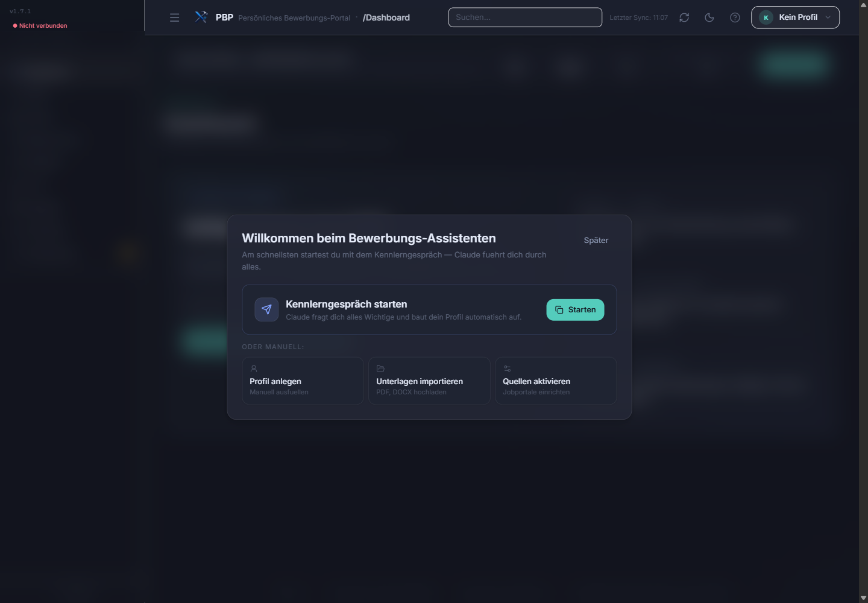
Task: Click the PBP logo icon
Action: coord(201,17)
